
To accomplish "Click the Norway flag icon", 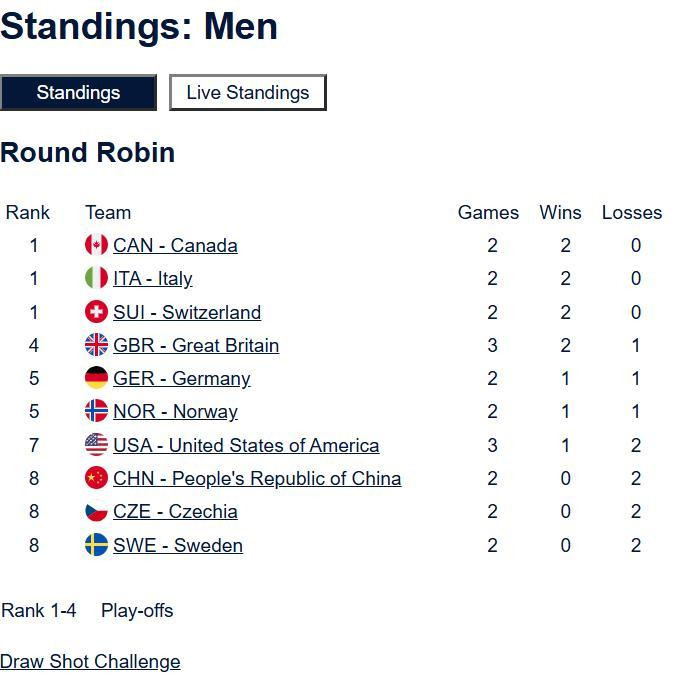I will point(96,411).
